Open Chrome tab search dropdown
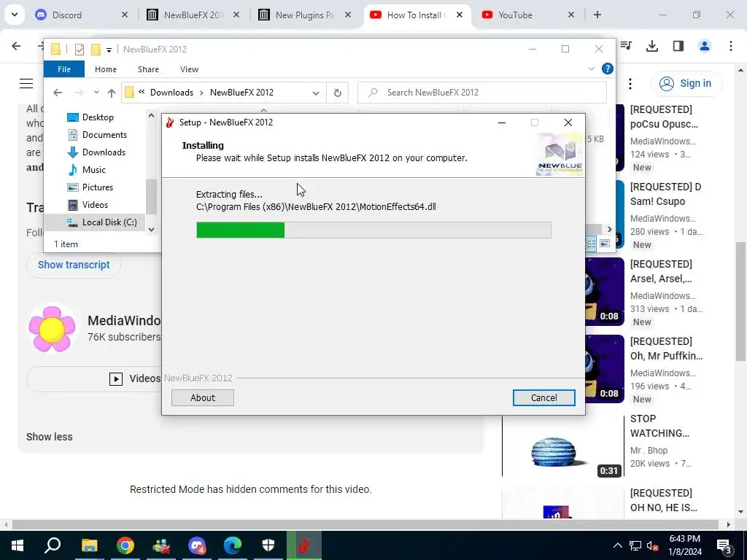747x560 pixels. pos(15,15)
